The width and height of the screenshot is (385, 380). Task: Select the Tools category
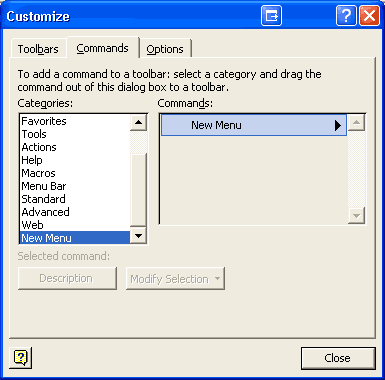[34, 134]
